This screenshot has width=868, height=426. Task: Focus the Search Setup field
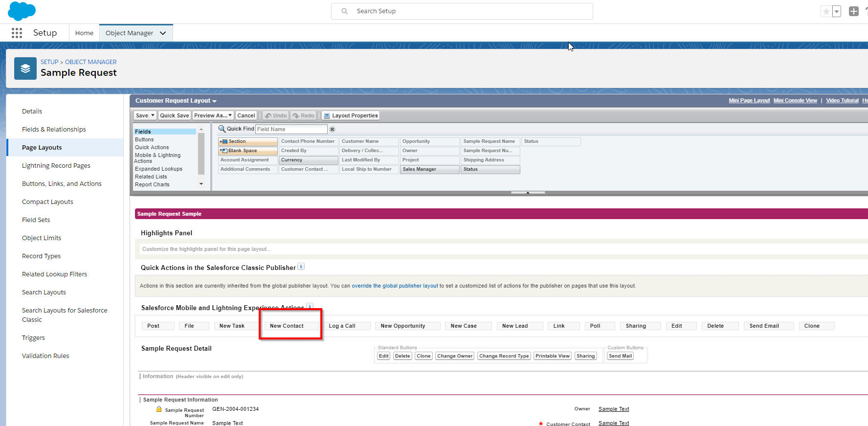(462, 11)
